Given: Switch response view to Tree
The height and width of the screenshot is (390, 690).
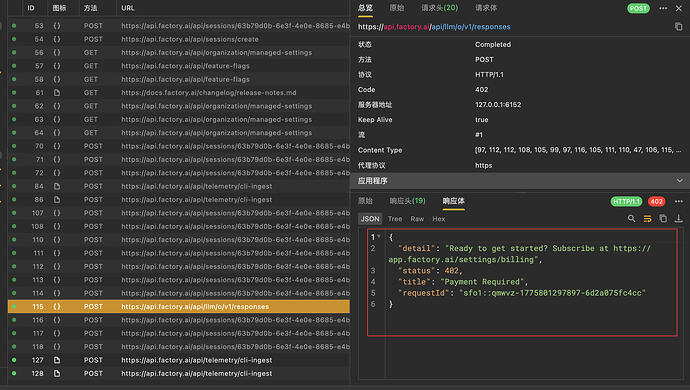Looking at the screenshot, I should click(x=395, y=219).
